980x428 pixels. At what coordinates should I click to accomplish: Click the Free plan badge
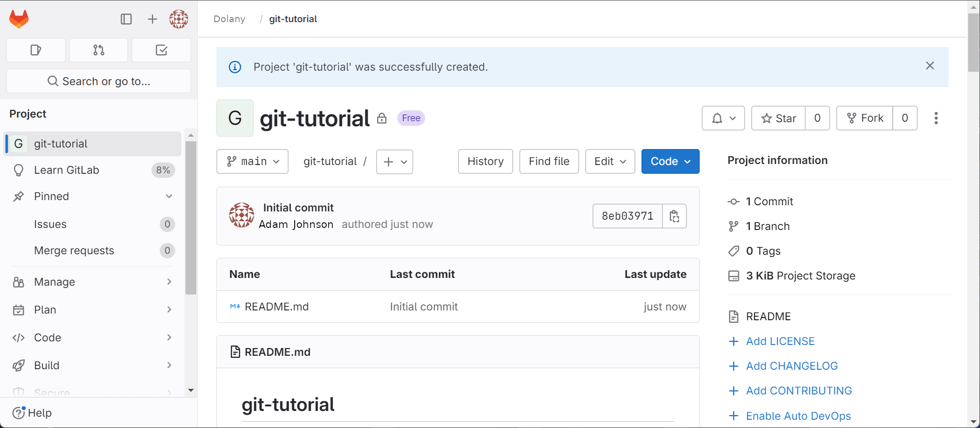(x=411, y=118)
